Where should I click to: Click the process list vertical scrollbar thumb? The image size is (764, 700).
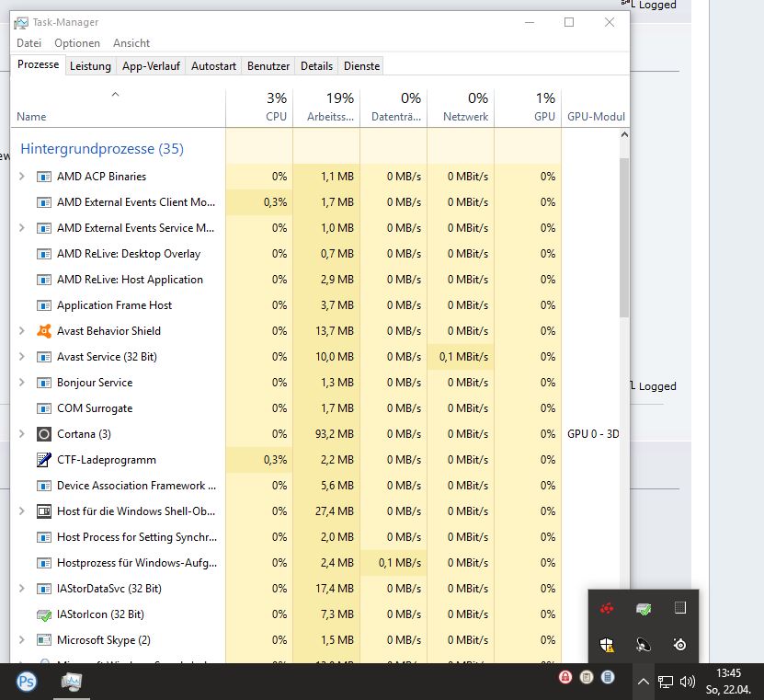(x=624, y=237)
